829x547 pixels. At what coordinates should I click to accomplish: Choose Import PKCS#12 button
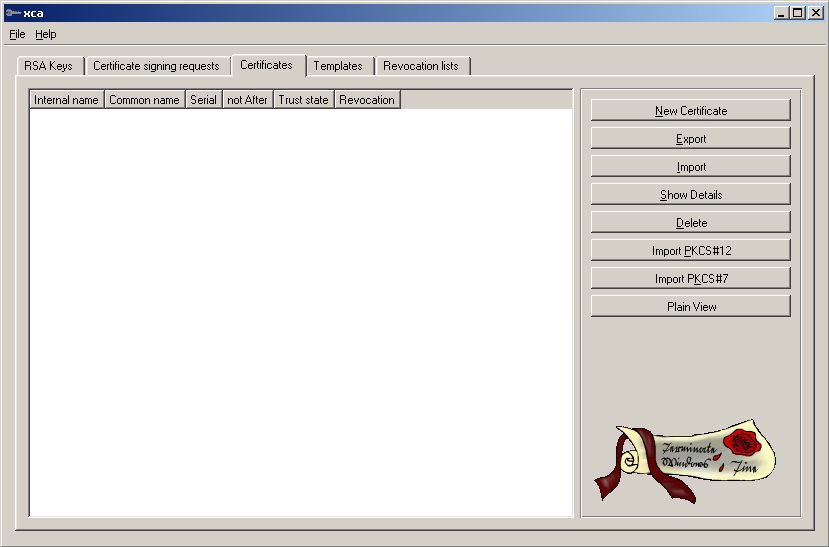[691, 251]
